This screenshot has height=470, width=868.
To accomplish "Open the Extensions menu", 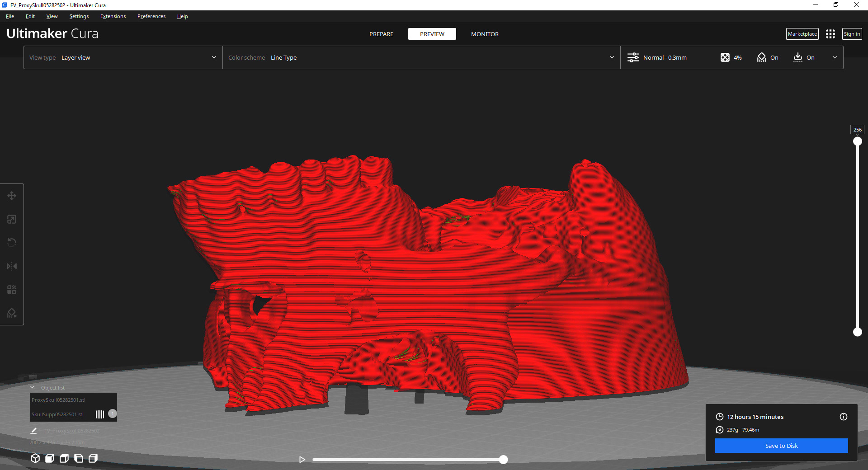I will tap(113, 16).
